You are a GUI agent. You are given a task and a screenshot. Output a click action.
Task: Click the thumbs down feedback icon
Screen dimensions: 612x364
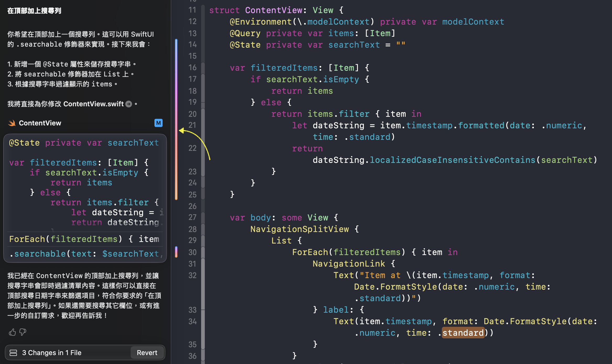[23, 332]
